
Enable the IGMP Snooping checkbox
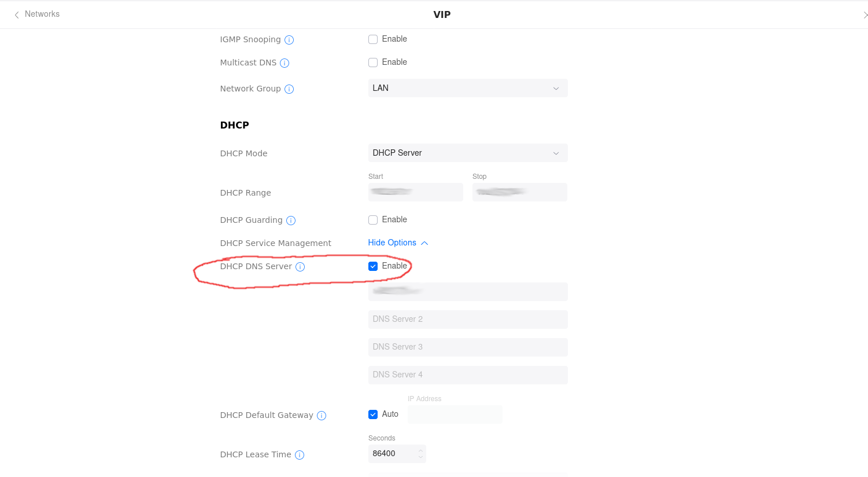(373, 39)
